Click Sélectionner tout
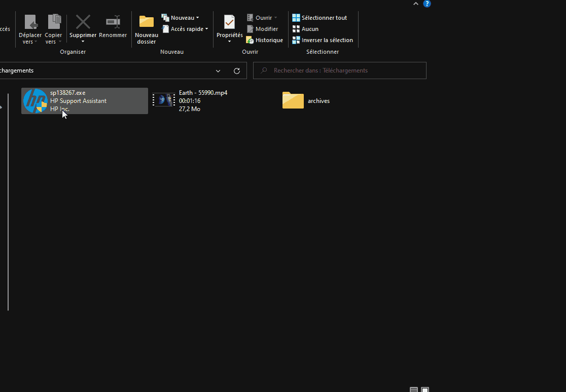Image resolution: width=566 pixels, height=392 pixels. point(320,18)
